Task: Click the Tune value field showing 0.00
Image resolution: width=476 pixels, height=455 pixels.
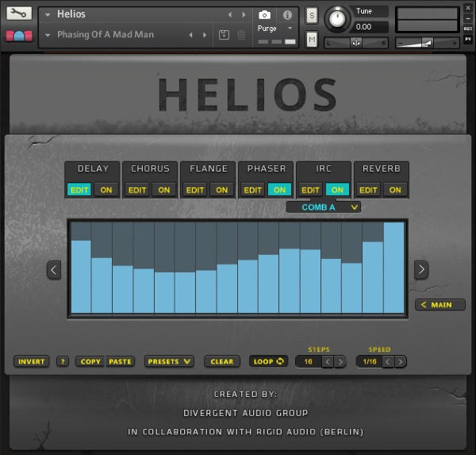Action: (371, 27)
